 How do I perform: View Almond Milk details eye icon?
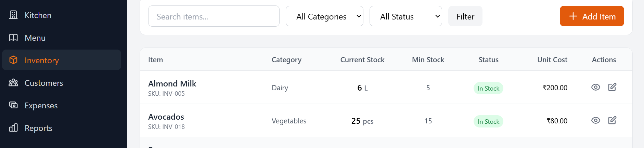tap(596, 87)
